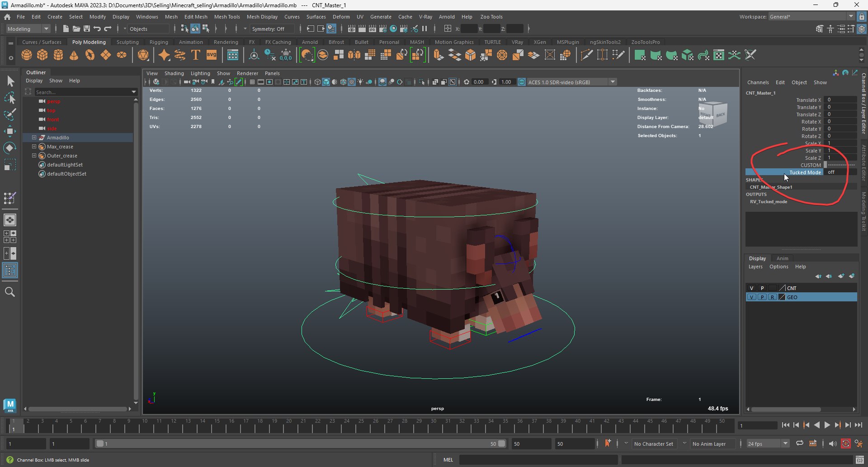Open the Symmetry: Off dropdown

273,29
